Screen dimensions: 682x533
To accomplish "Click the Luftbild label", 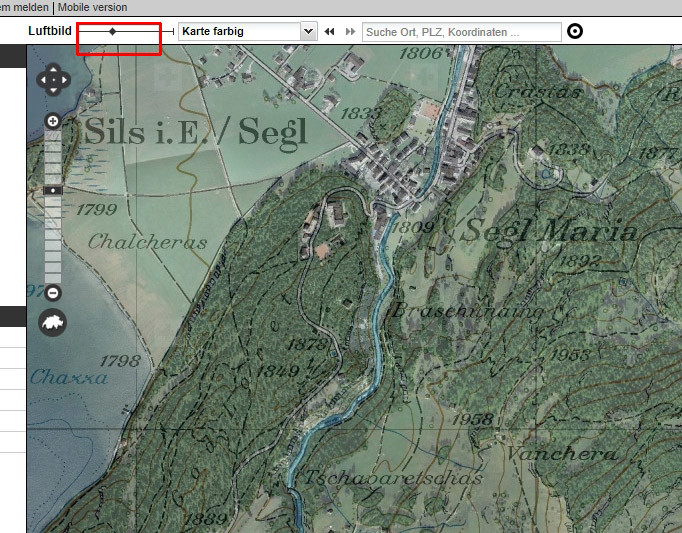I will [50, 32].
